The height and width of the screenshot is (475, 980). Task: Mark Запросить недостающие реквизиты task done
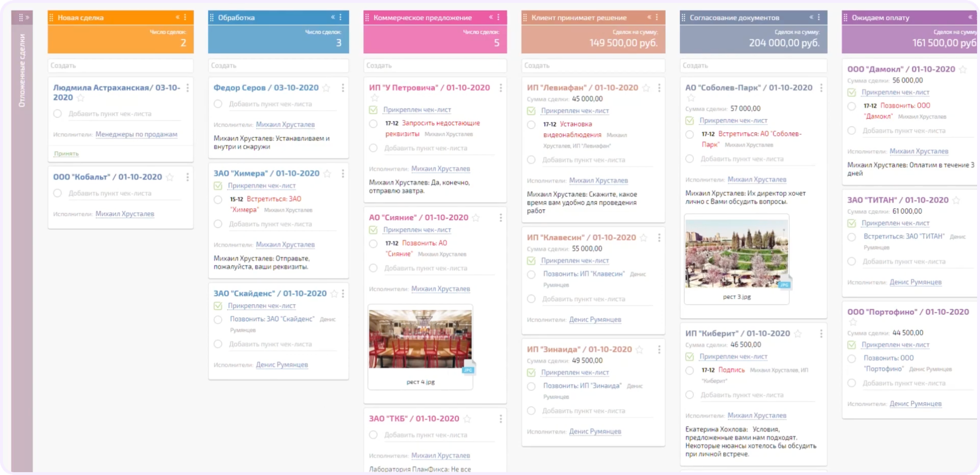click(373, 124)
